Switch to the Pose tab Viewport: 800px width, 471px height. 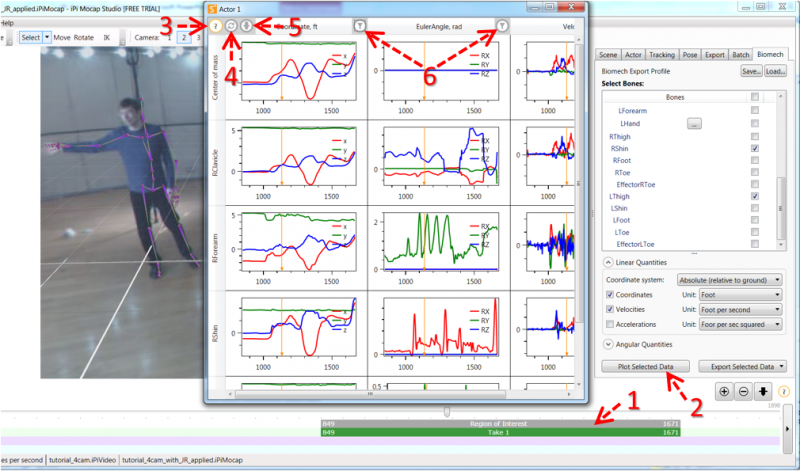(x=690, y=55)
